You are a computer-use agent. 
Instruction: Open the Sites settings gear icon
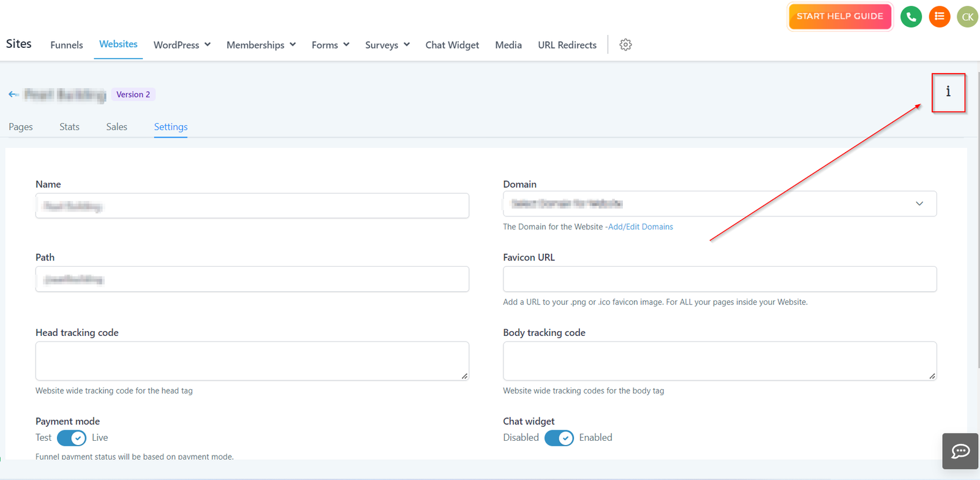(625, 45)
